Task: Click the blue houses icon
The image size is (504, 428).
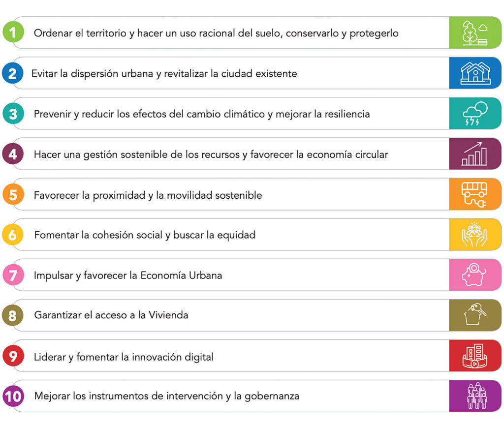Action: pyautogui.click(x=474, y=73)
